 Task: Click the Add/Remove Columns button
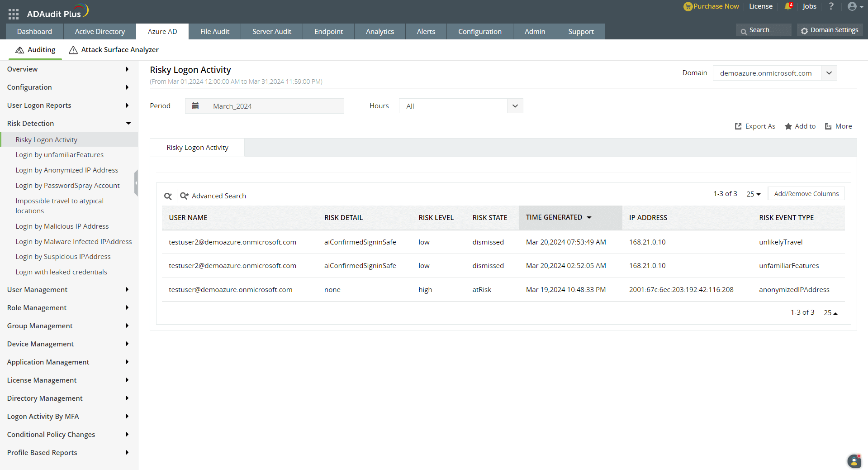coord(806,193)
